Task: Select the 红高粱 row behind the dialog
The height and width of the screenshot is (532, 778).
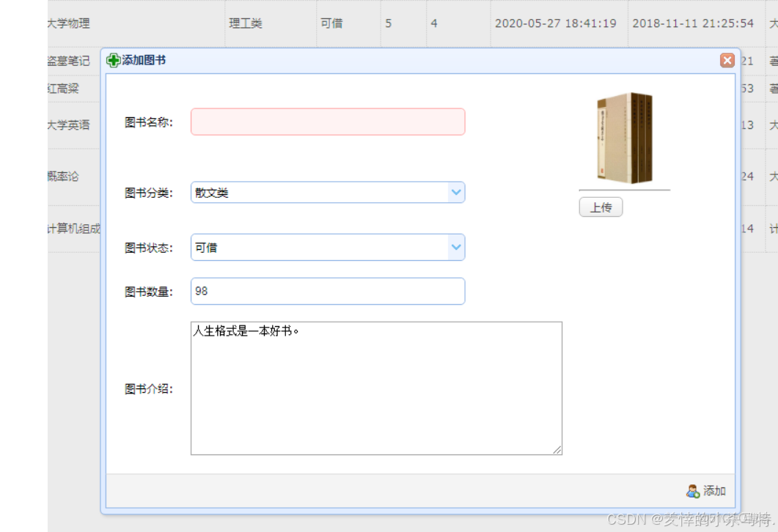Action: click(70, 88)
